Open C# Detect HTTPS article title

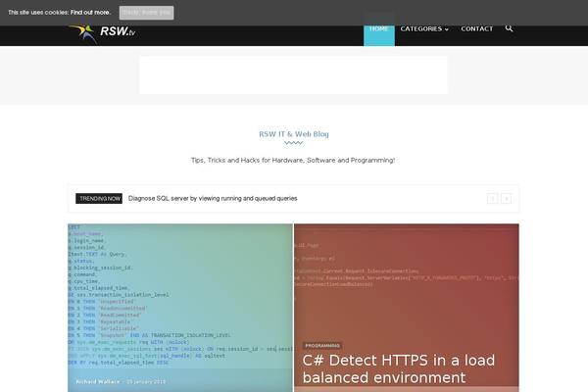tap(399, 368)
